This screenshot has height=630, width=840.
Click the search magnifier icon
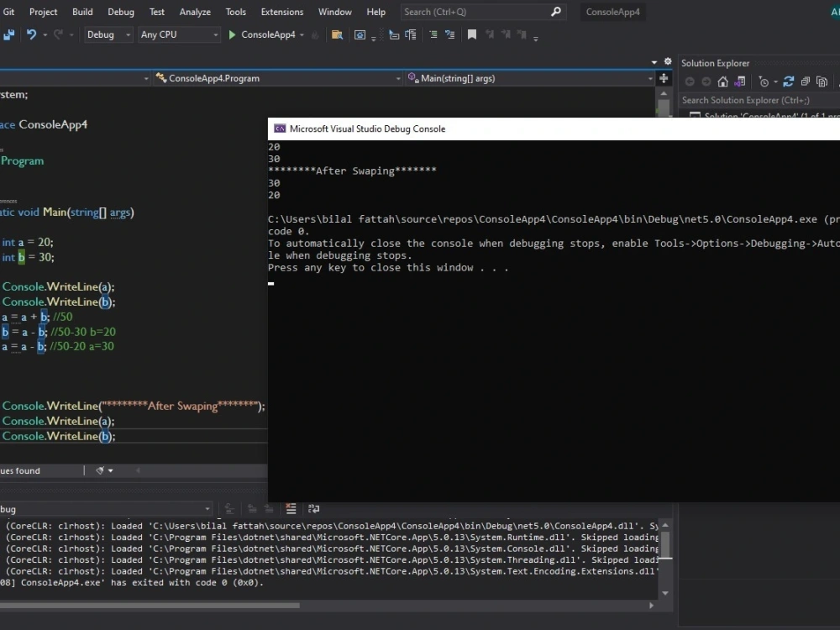(x=556, y=11)
